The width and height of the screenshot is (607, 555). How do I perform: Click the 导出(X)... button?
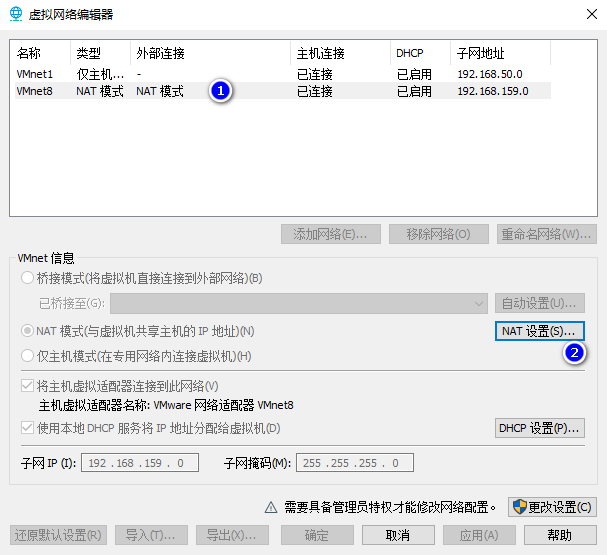(232, 535)
